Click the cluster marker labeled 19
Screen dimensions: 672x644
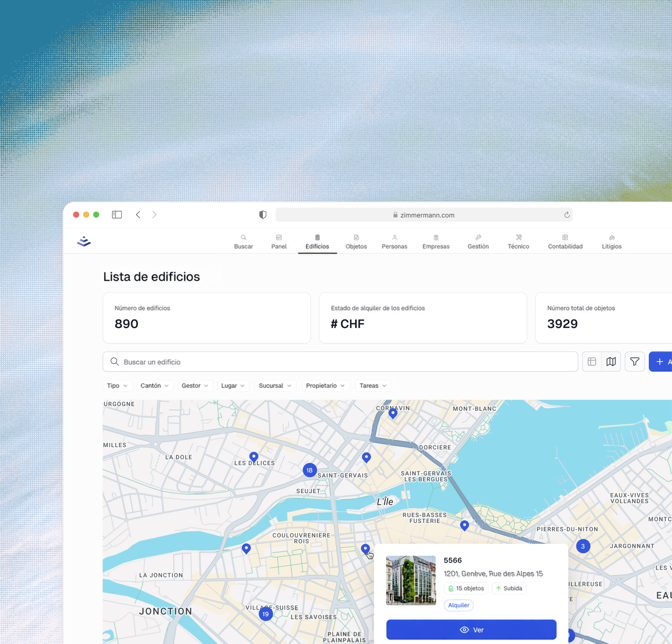pos(266,614)
